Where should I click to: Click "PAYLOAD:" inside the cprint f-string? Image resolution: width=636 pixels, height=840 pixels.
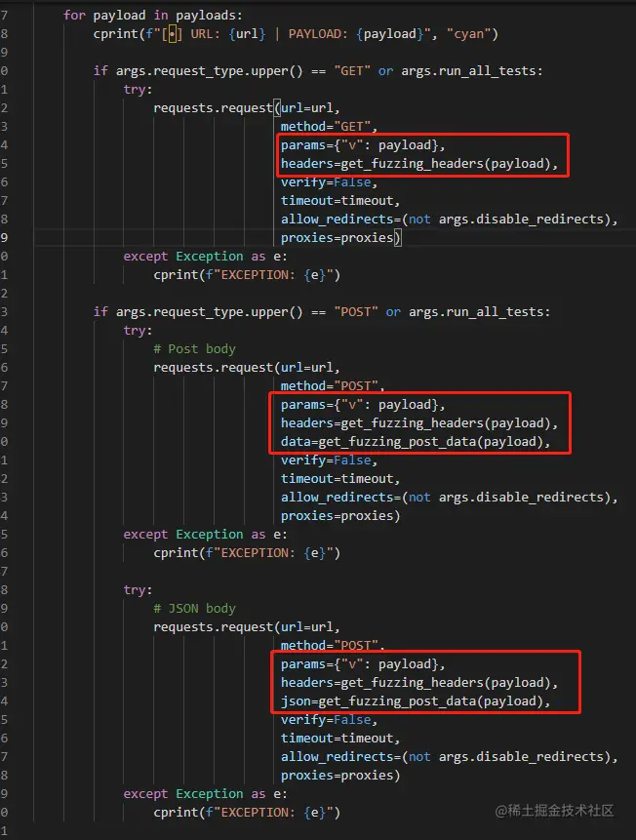pyautogui.click(x=318, y=34)
